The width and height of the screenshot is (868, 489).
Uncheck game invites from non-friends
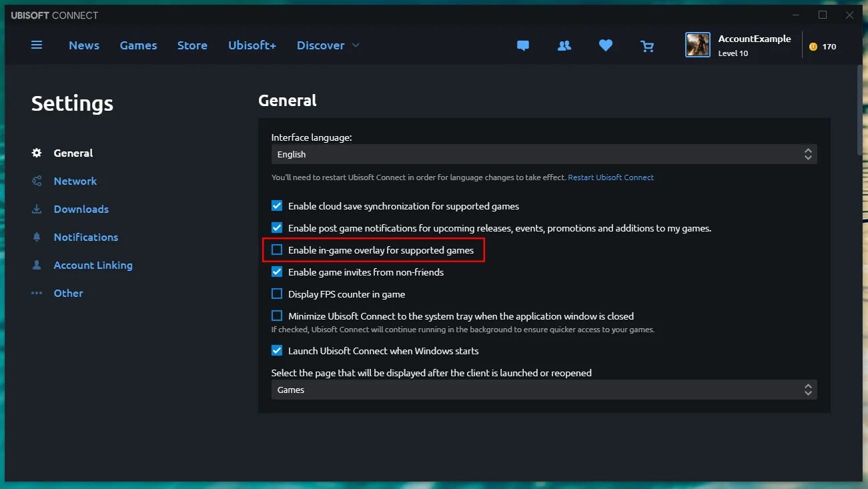pyautogui.click(x=277, y=272)
